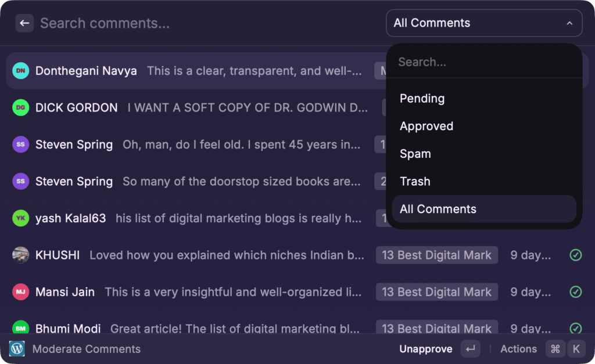Click Bhumi Modi's BM avatar
This screenshot has height=364, width=595.
pyautogui.click(x=19, y=329)
